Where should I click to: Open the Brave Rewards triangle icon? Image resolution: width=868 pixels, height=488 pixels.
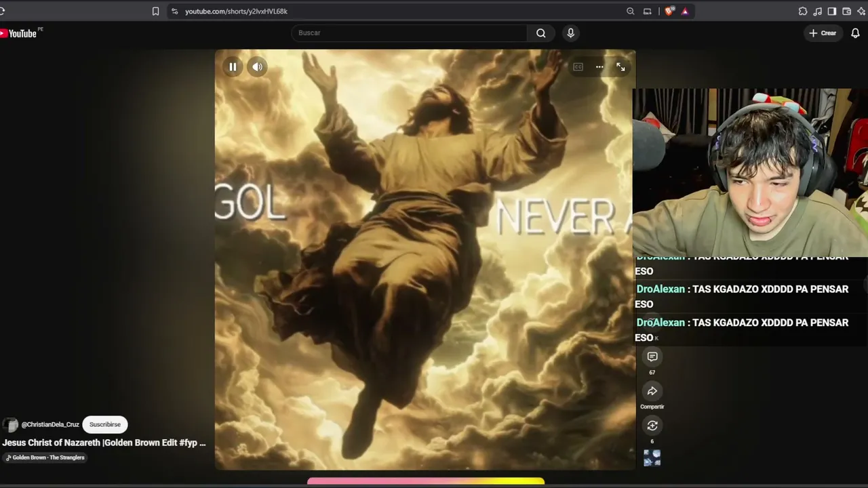pyautogui.click(x=685, y=12)
